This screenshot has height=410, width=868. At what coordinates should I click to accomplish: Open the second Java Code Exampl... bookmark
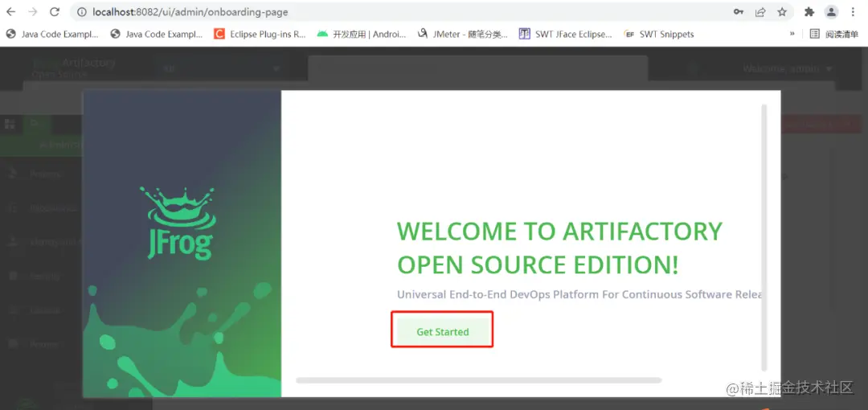(x=157, y=34)
